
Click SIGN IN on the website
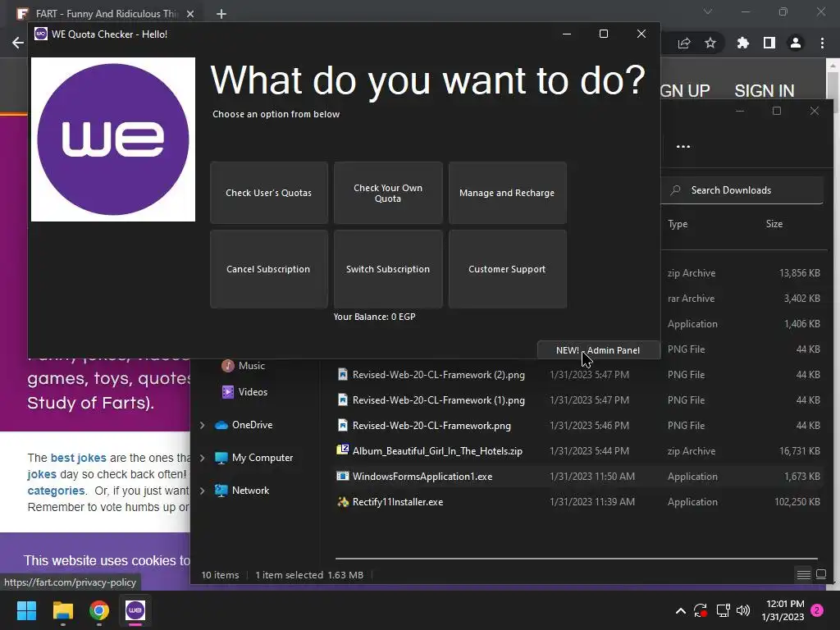764,91
